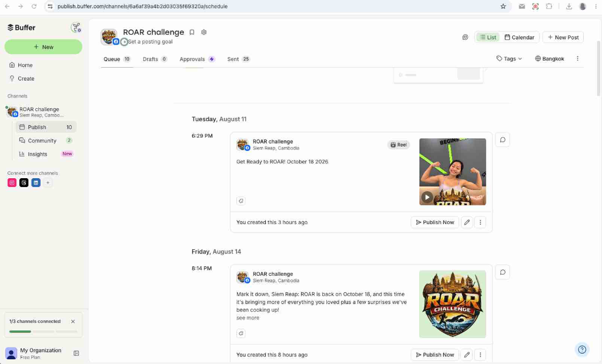
Task: Connect a LinkedIn channel
Action: pyautogui.click(x=36, y=183)
